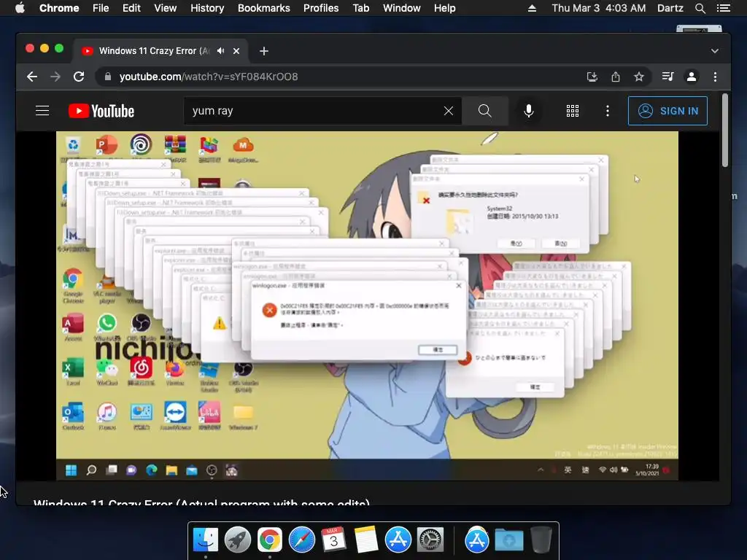The image size is (747, 560).
Task: Open Notes from the Dock
Action: pos(366,540)
